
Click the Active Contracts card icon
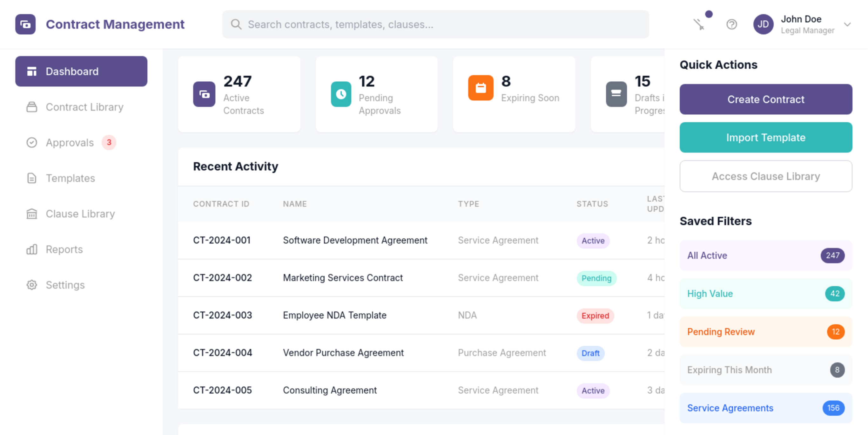pyautogui.click(x=204, y=94)
